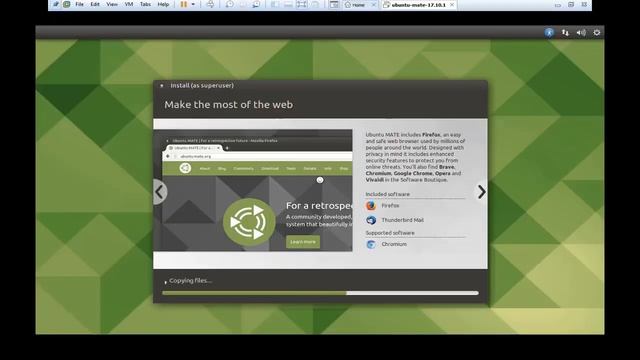This screenshot has height=360, width=640.
Task: Advance to the next installer slide
Action: tap(482, 192)
